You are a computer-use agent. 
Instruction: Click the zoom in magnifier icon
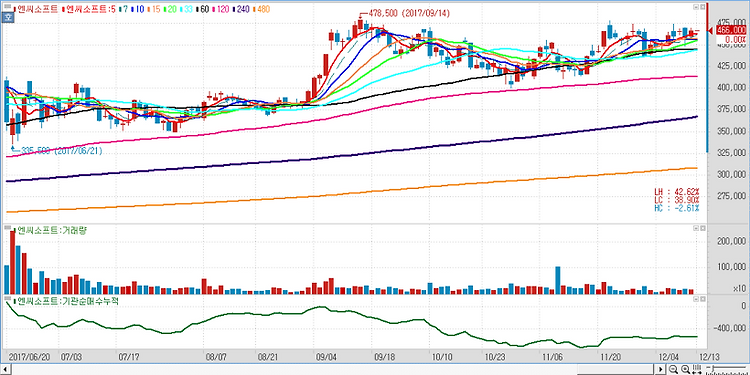pos(685,369)
